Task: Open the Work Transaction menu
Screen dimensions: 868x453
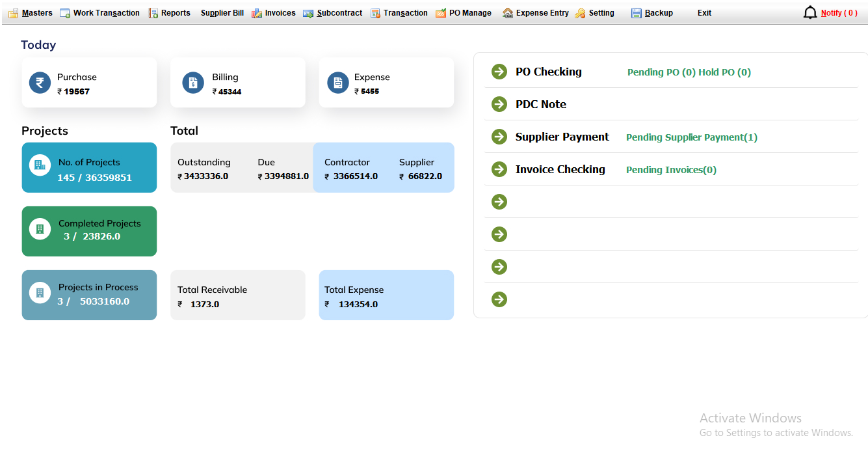Action: click(x=100, y=13)
